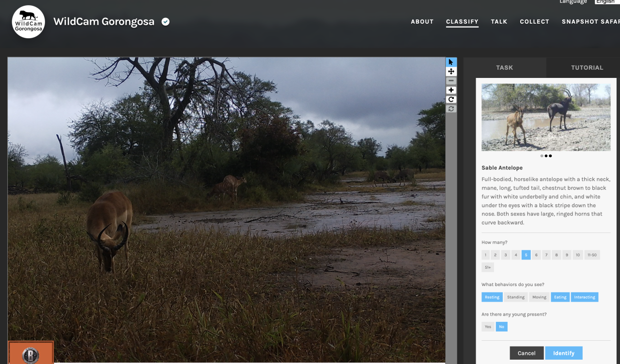Deselect count 5 for How many
This screenshot has width=620, height=364.
pyautogui.click(x=526, y=255)
